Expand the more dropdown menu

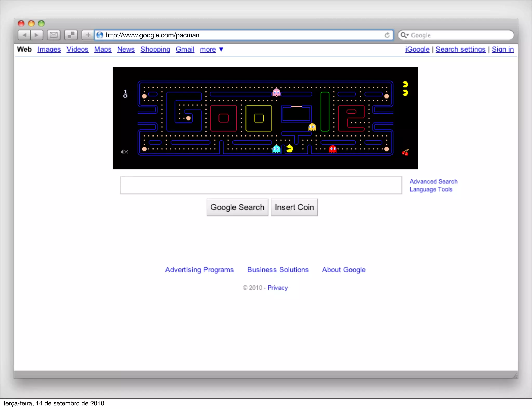211,49
